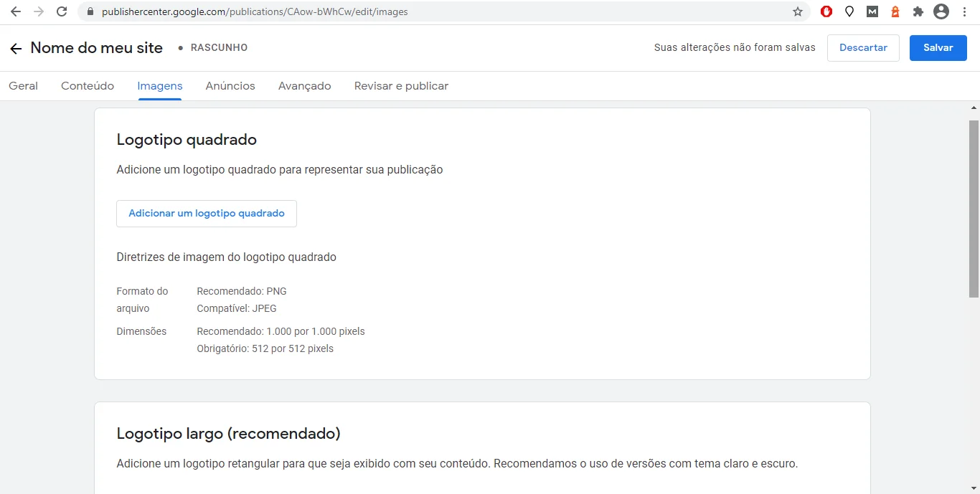This screenshot has width=980, height=494.
Task: Click the Adicione um logotipo retangular description
Action: (457, 464)
